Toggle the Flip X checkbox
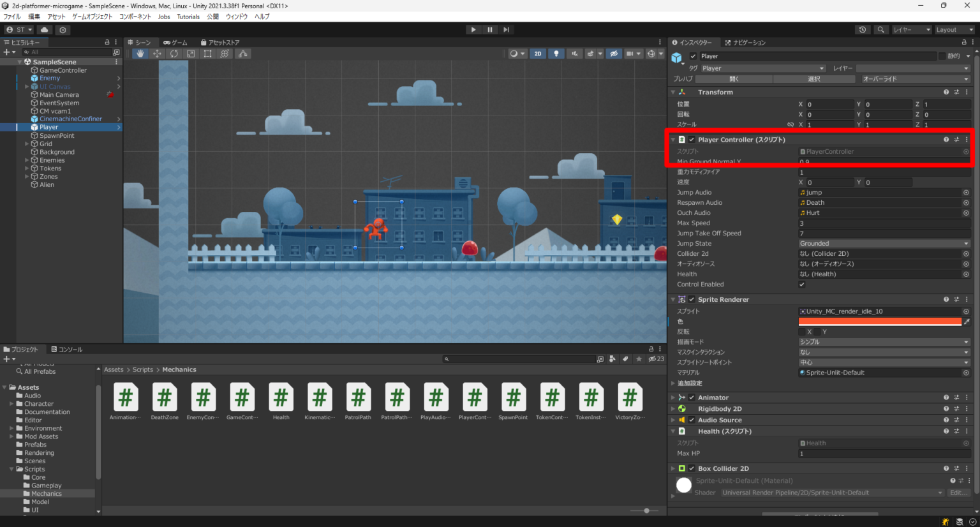 [802, 332]
